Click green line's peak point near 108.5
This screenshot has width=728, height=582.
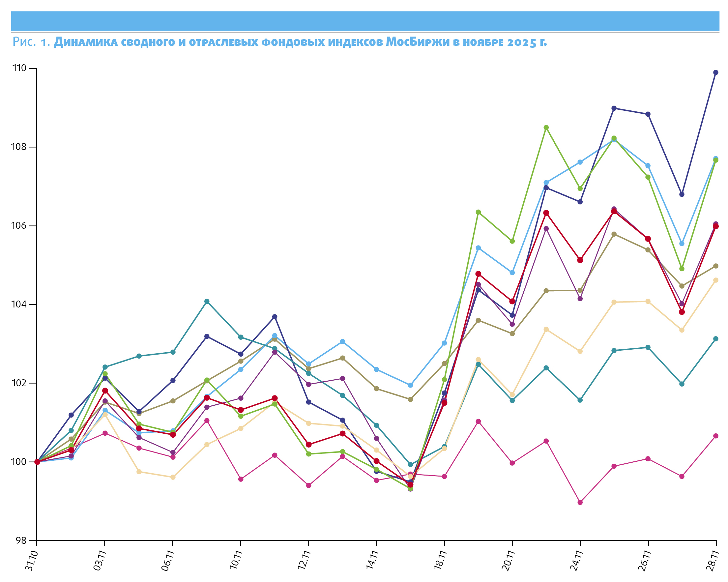pos(546,128)
